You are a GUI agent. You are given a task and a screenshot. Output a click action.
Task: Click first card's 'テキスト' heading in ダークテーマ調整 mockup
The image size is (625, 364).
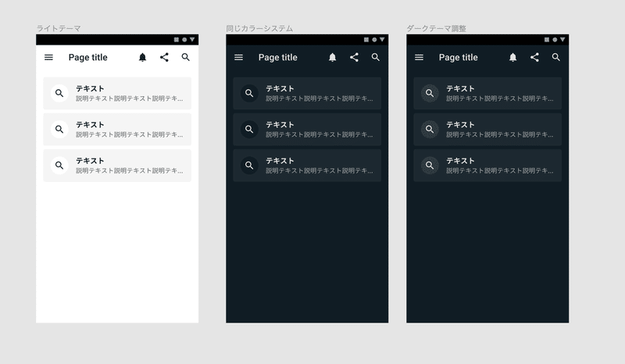[x=460, y=88]
